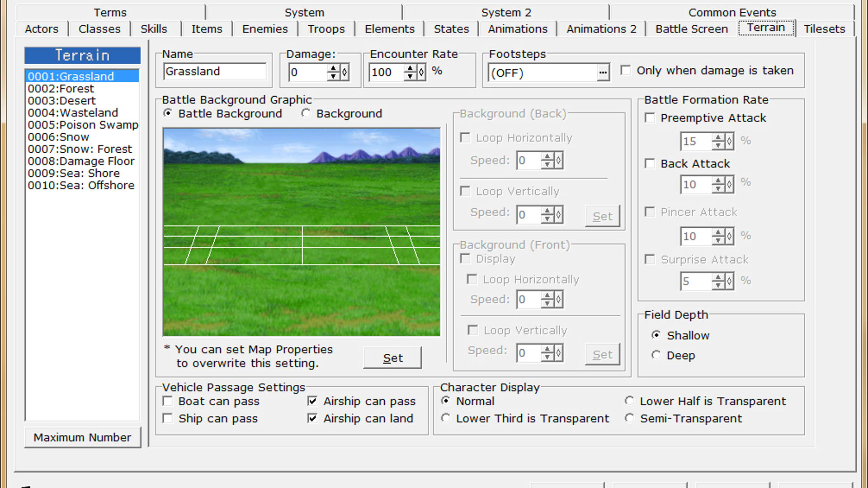Switch to the Actors tab
The image size is (868, 488).
42,29
